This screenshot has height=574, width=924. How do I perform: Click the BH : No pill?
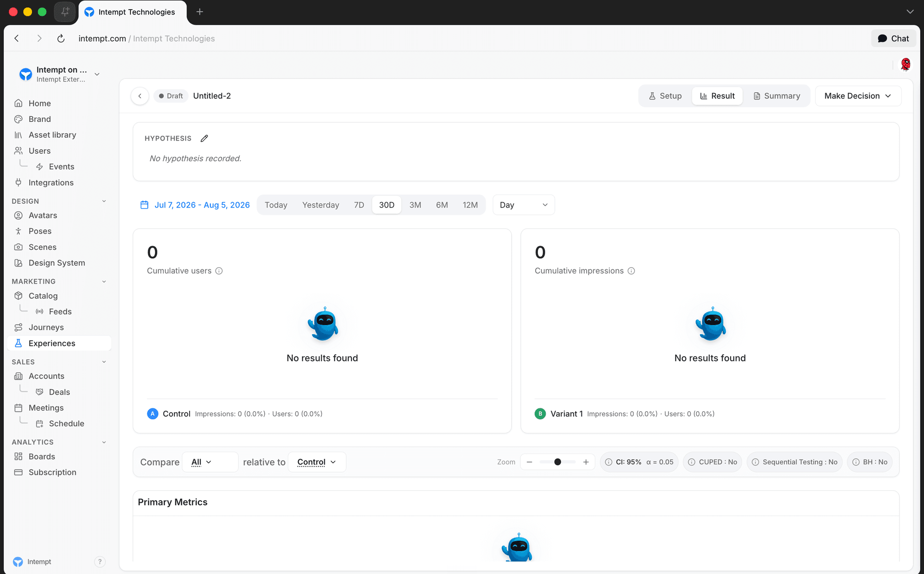click(870, 462)
